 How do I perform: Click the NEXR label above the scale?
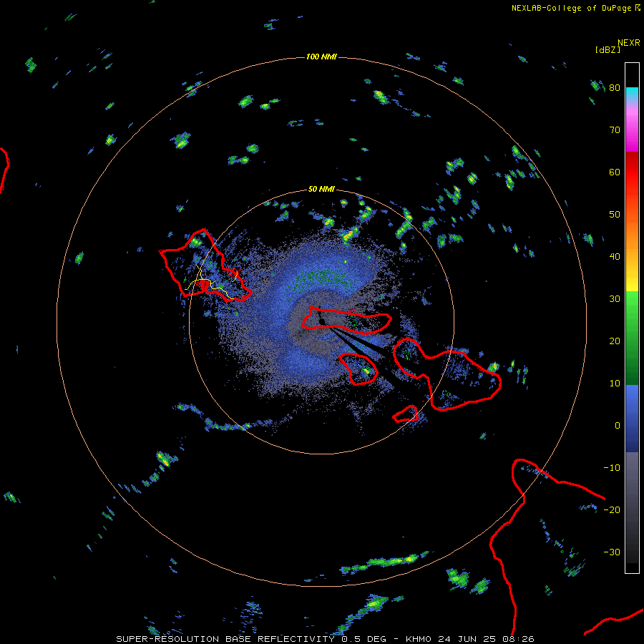point(628,43)
